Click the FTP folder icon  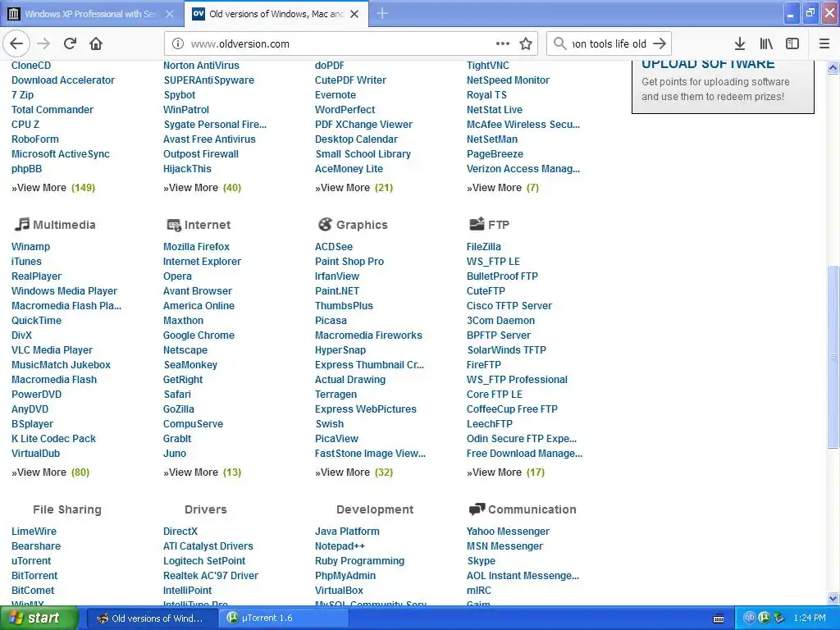(x=477, y=224)
